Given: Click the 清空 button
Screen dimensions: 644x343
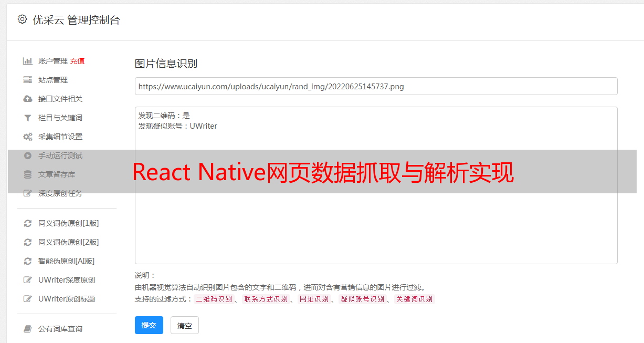Looking at the screenshot, I should (185, 326).
